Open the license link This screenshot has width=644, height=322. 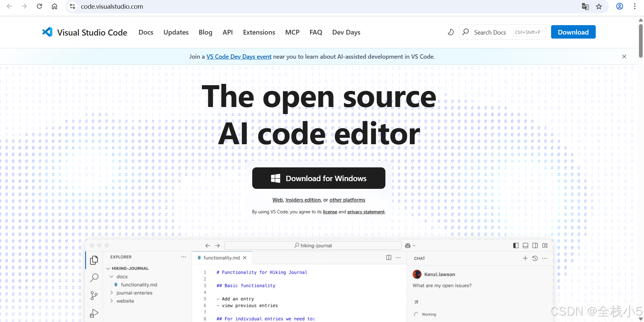tap(330, 212)
